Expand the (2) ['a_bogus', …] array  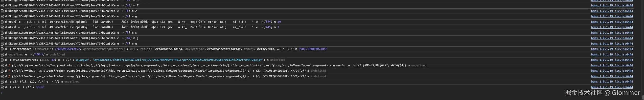point(64,60)
